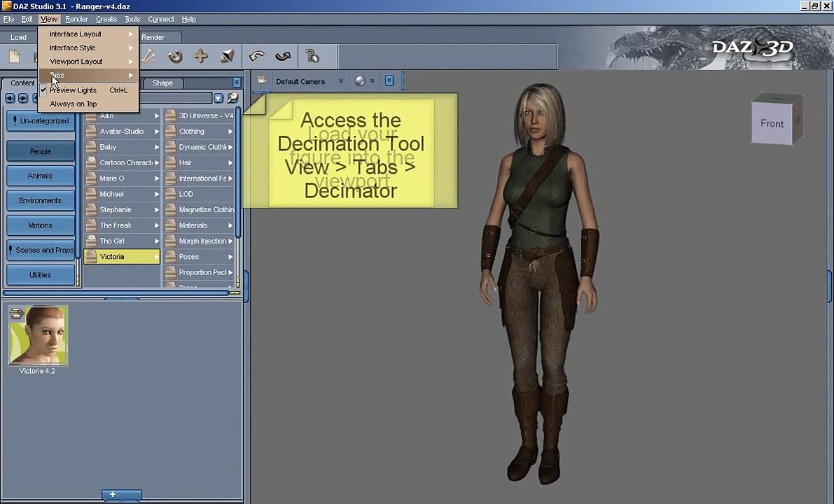The image size is (834, 504).
Task: Select the Rotate tool icon
Action: pyautogui.click(x=175, y=56)
